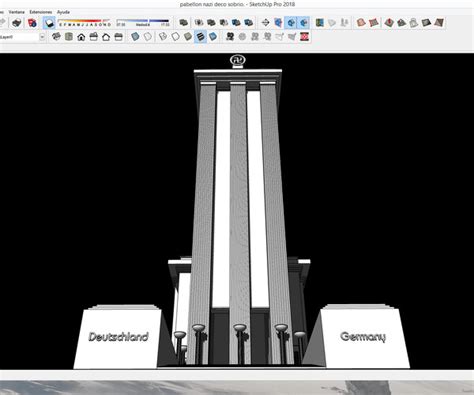474x395 pixels.
Task: Adjust the shadow date month slider
Action: [84, 23]
